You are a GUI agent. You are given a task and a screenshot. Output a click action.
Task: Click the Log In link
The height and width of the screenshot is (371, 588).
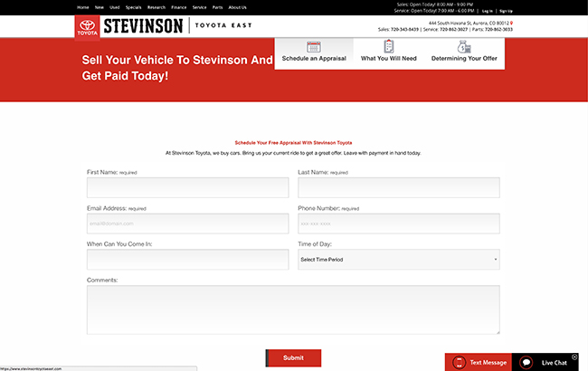pos(488,11)
